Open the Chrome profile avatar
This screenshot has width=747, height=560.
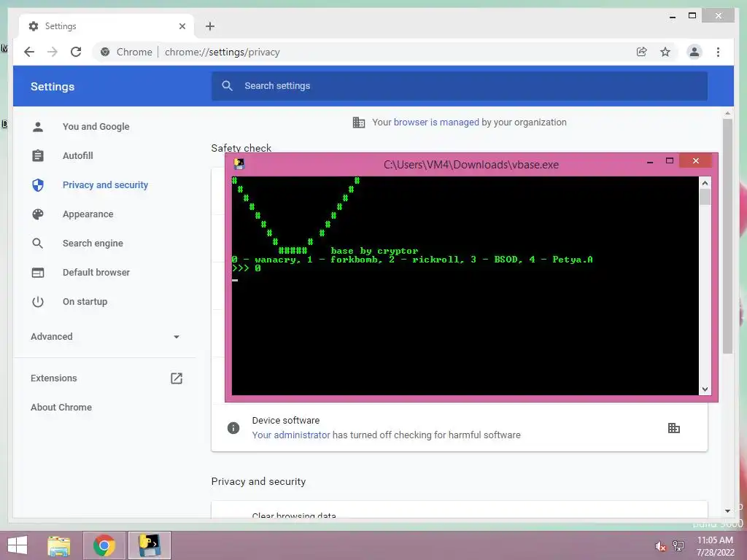point(694,52)
